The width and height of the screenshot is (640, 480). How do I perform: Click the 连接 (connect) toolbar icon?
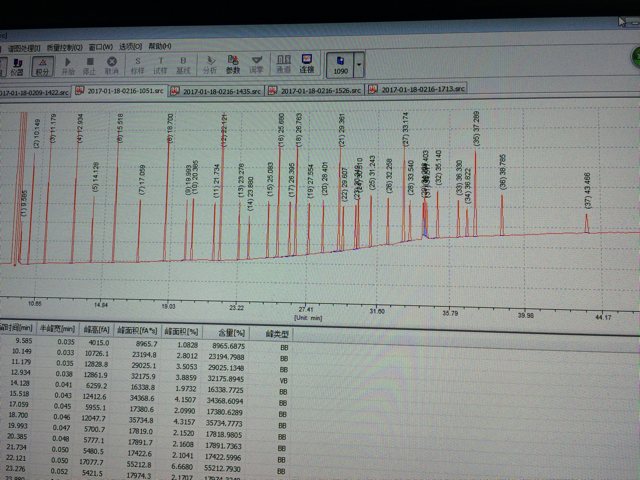tap(307, 64)
